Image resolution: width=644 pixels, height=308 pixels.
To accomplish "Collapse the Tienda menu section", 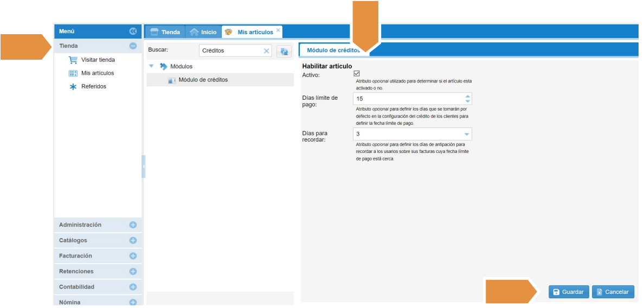I will pos(133,46).
